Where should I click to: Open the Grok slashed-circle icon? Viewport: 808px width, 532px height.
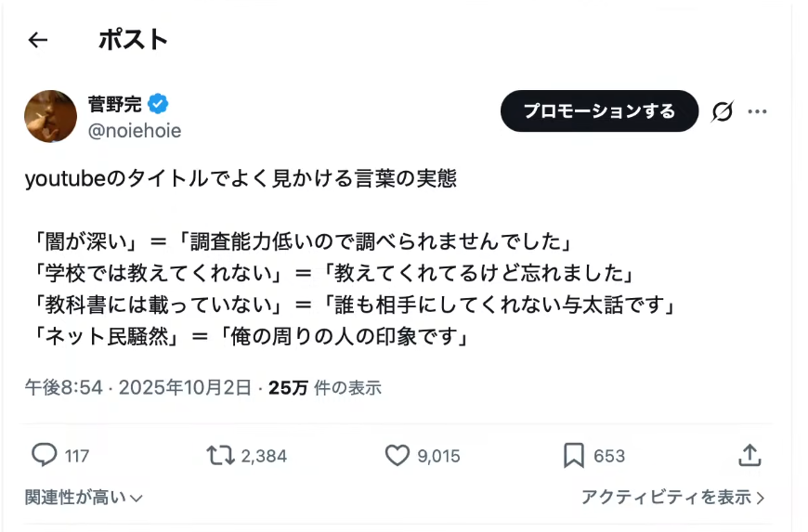tap(722, 111)
